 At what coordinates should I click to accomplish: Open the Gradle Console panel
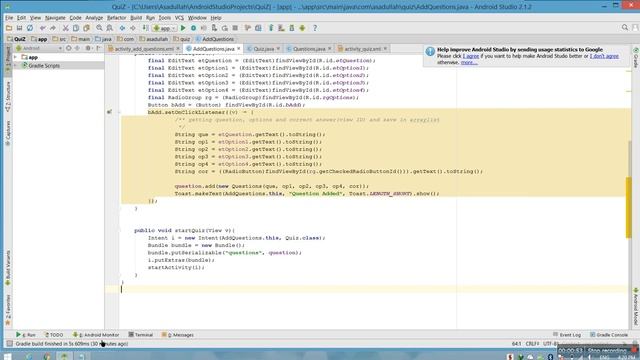(x=609, y=335)
